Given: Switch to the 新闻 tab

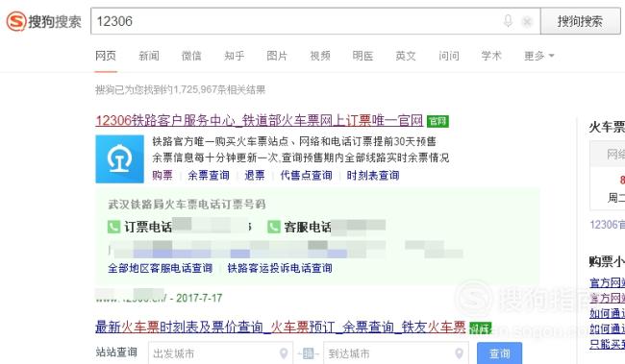Looking at the screenshot, I should (149, 56).
